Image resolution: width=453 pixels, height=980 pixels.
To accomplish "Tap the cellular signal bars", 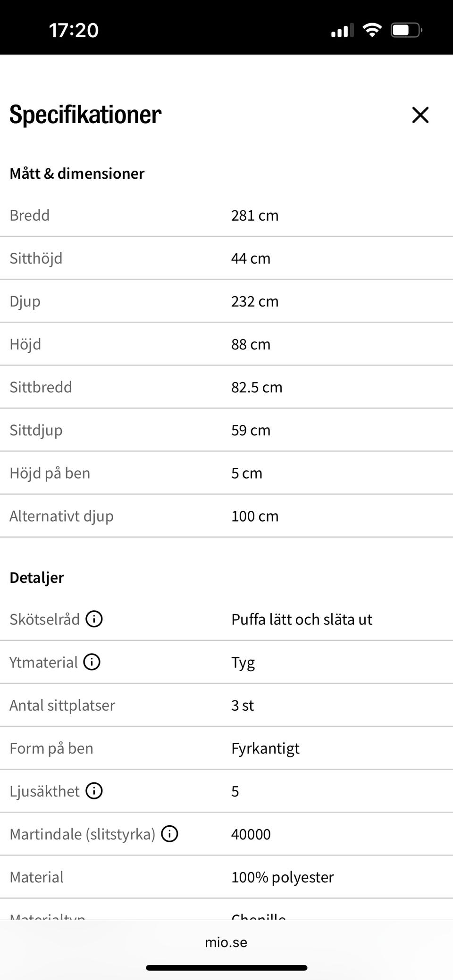I will coord(342,30).
